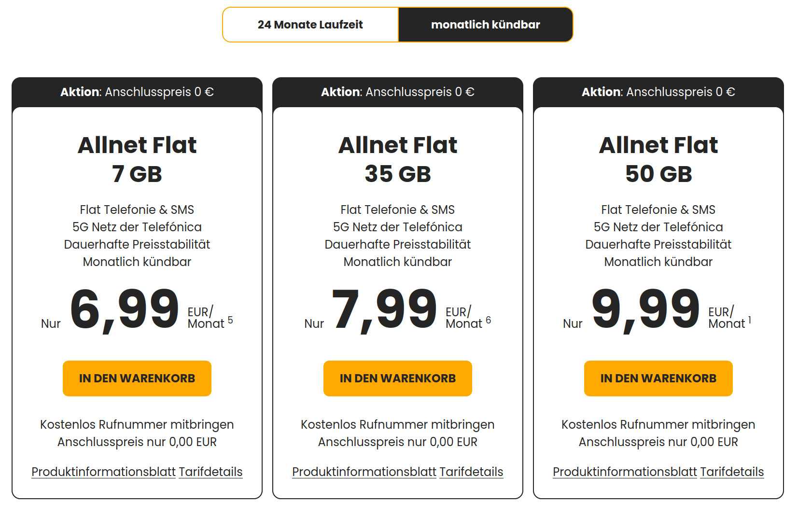
Task: Switch to the 24 Monate Laufzeit tab
Action: pyautogui.click(x=310, y=24)
